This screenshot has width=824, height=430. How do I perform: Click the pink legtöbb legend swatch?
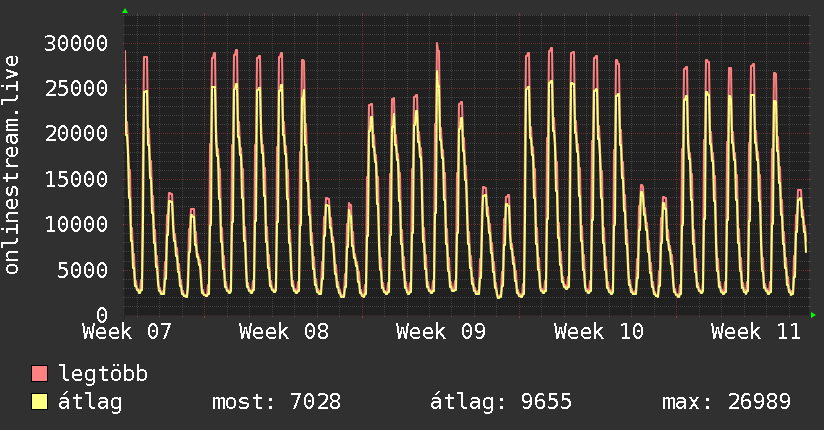(39, 373)
